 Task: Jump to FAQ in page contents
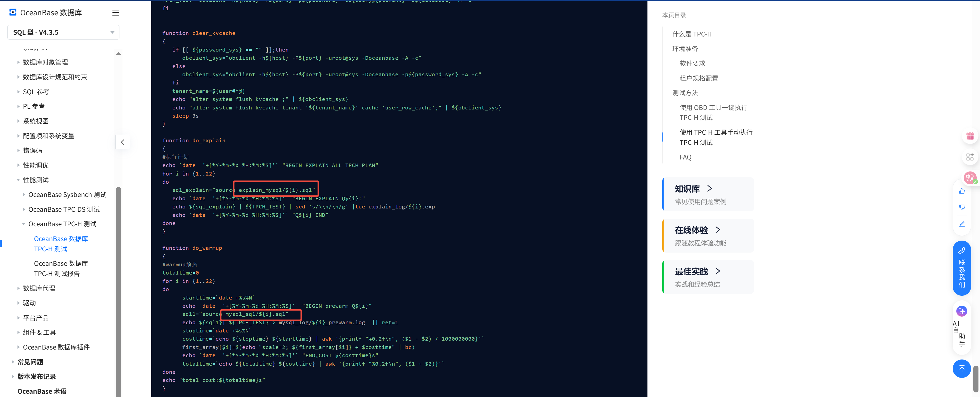[685, 157]
